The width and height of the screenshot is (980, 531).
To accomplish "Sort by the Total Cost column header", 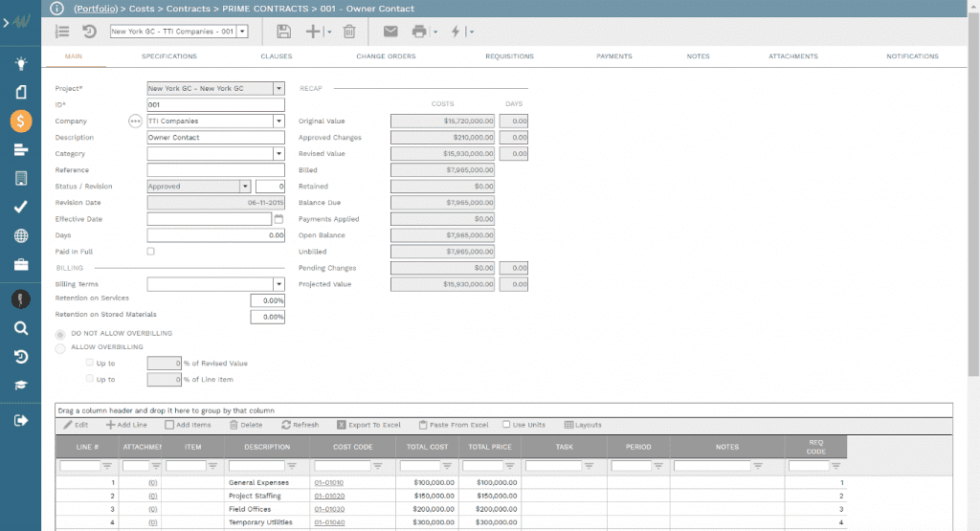I will click(x=428, y=448).
